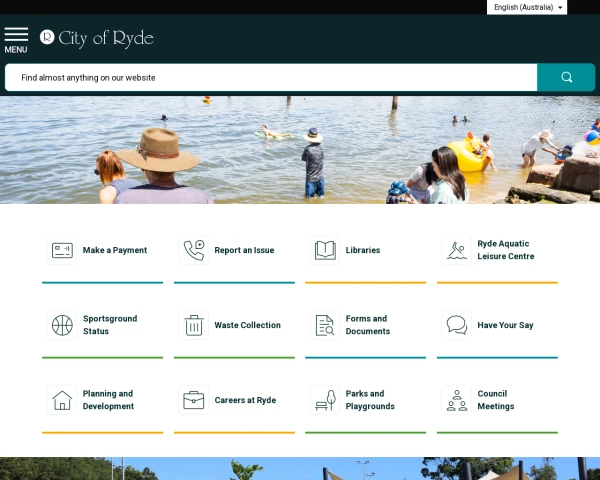The image size is (600, 480).
Task: Open the Waste Collection text link
Action: [x=247, y=325]
